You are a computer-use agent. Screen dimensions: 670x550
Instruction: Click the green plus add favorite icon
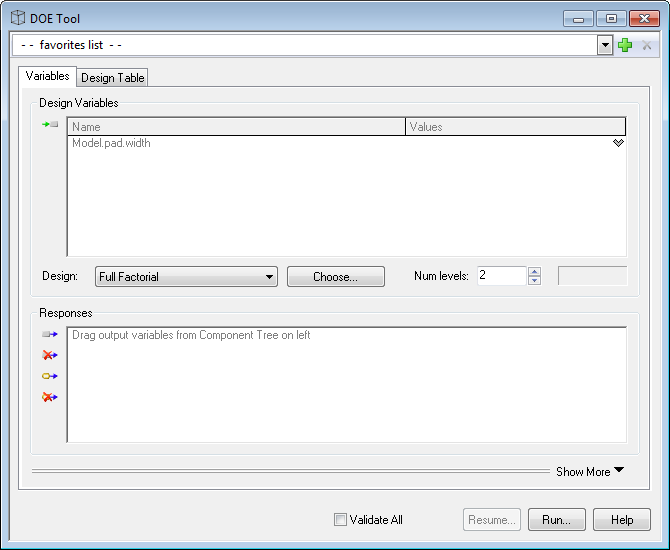click(626, 45)
